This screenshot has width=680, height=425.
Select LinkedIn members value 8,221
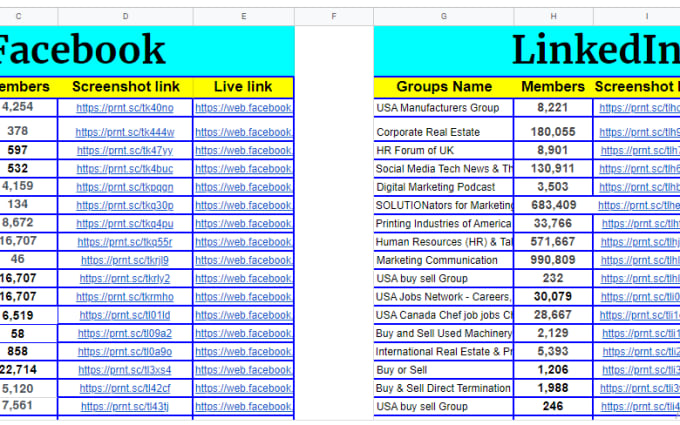[x=553, y=107]
